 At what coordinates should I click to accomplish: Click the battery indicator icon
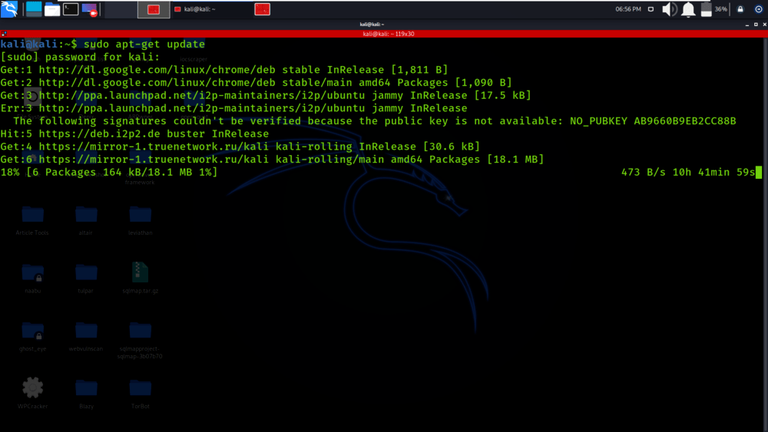706,9
